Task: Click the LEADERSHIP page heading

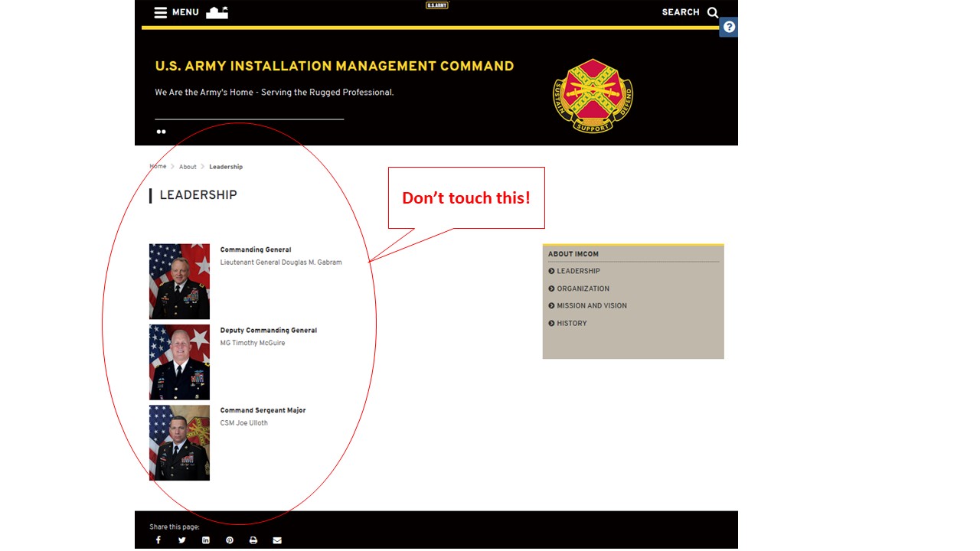Action: 198,195
